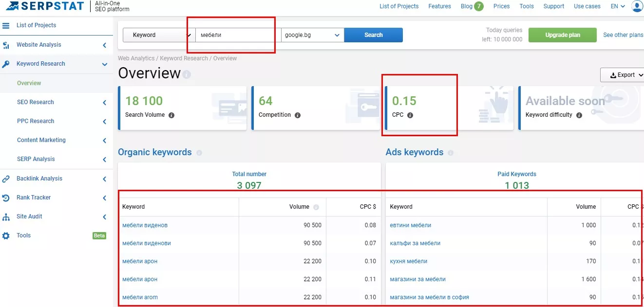Open List of Projects in top navigation
The height and width of the screenshot is (307, 644).
(x=399, y=6)
